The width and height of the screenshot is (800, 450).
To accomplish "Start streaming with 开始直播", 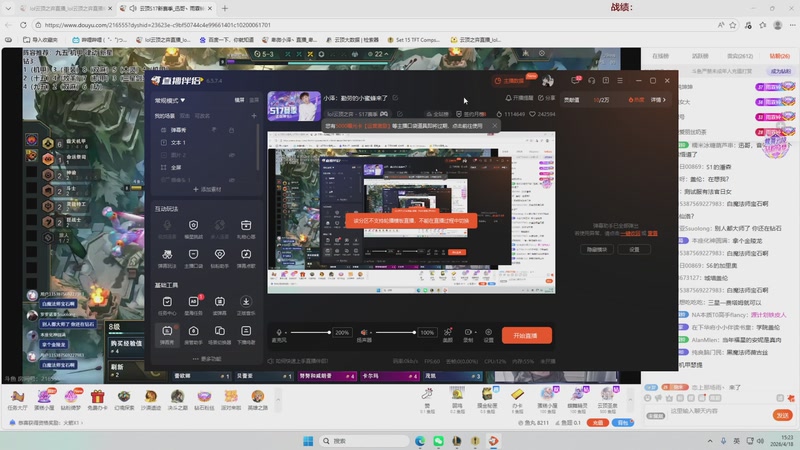I will (527, 335).
